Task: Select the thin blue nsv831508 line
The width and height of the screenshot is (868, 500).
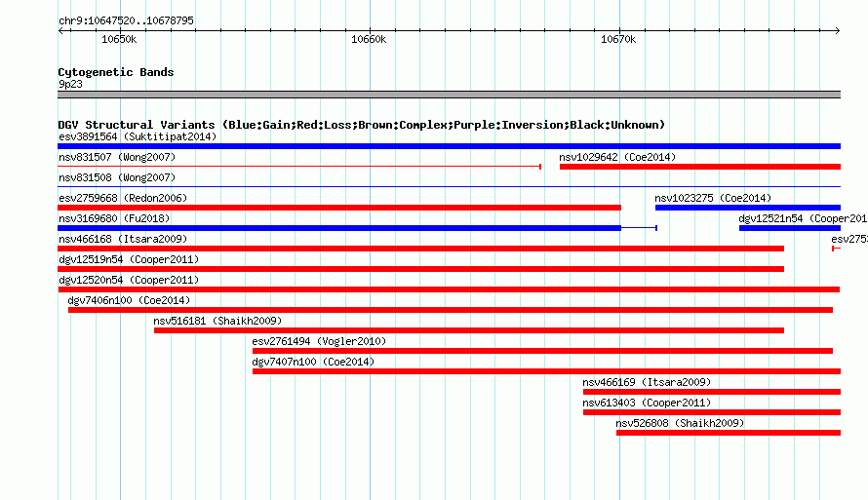Action: click(449, 187)
